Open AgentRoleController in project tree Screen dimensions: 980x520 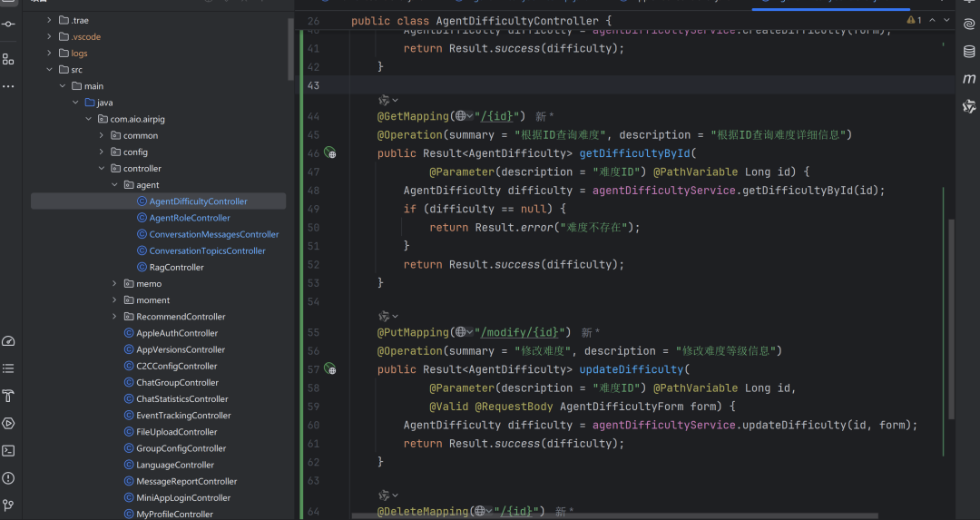click(190, 218)
